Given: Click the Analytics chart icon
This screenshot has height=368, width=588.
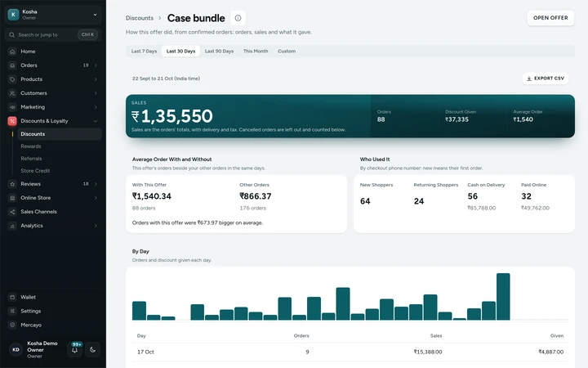Looking at the screenshot, I should click(x=12, y=226).
